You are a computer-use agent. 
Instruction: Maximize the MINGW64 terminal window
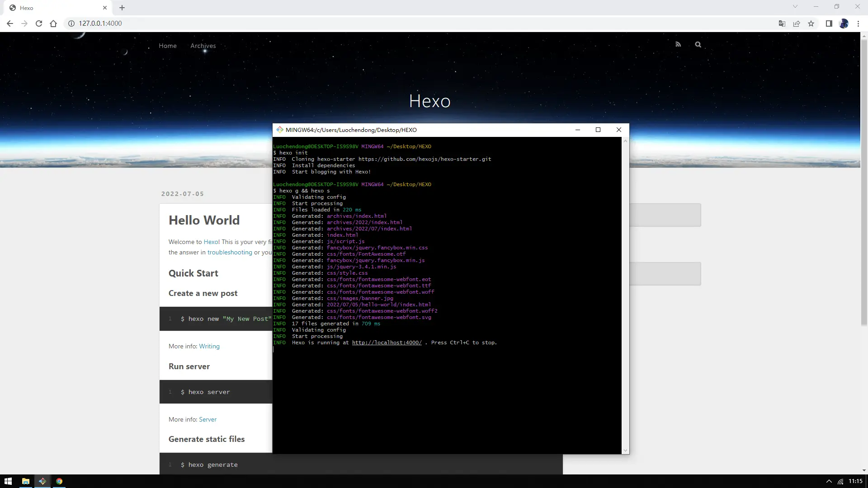coord(598,130)
